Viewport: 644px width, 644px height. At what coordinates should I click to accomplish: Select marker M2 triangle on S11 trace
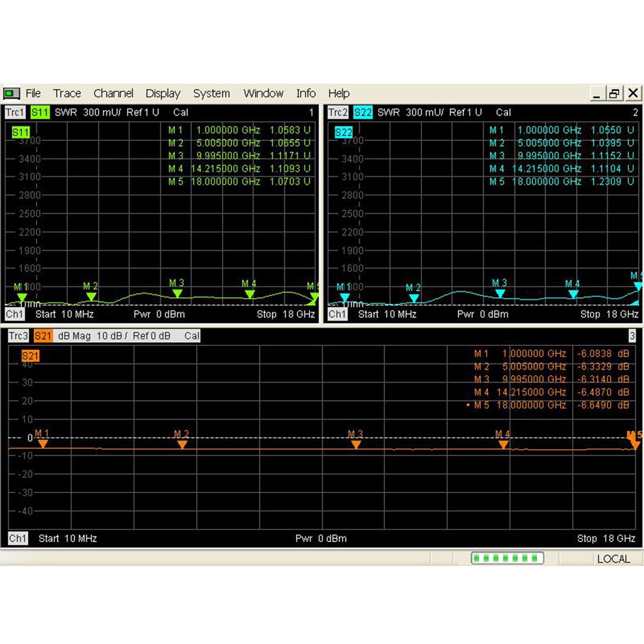click(x=91, y=297)
